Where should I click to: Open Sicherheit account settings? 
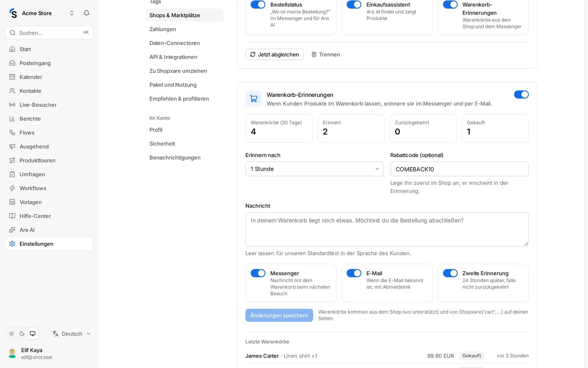[184, 144]
